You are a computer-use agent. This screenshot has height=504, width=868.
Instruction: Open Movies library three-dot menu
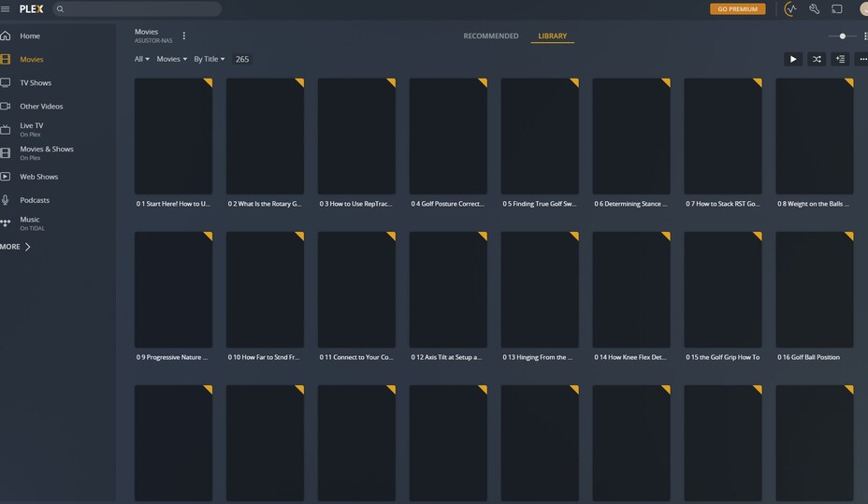point(183,36)
